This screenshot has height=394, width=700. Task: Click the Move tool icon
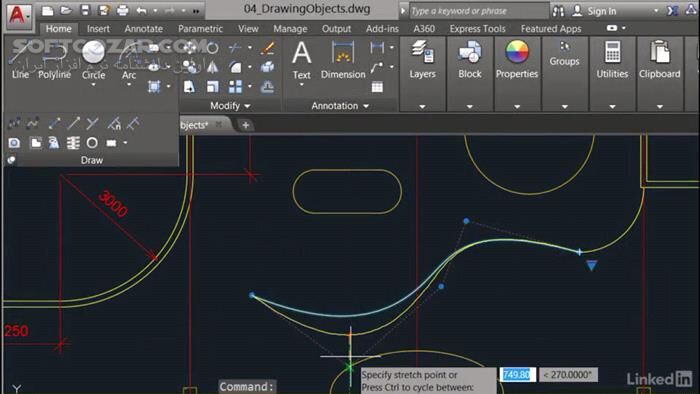pos(189,47)
